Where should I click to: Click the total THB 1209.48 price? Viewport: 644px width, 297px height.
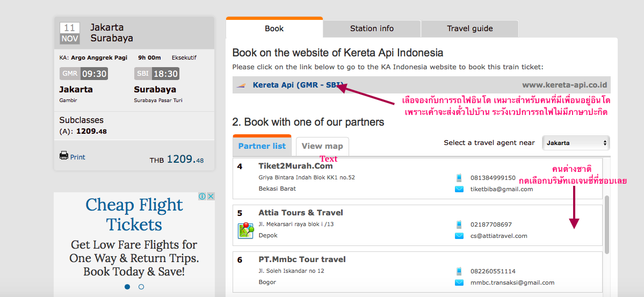(177, 160)
